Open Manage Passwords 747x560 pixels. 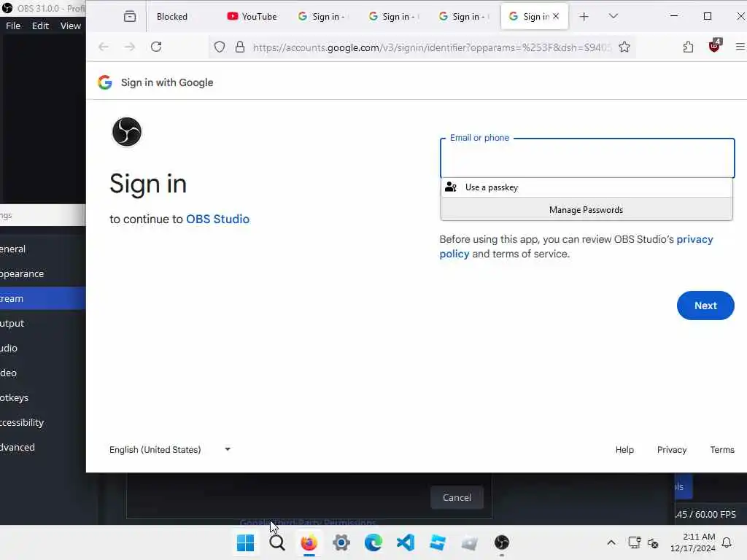[587, 209]
